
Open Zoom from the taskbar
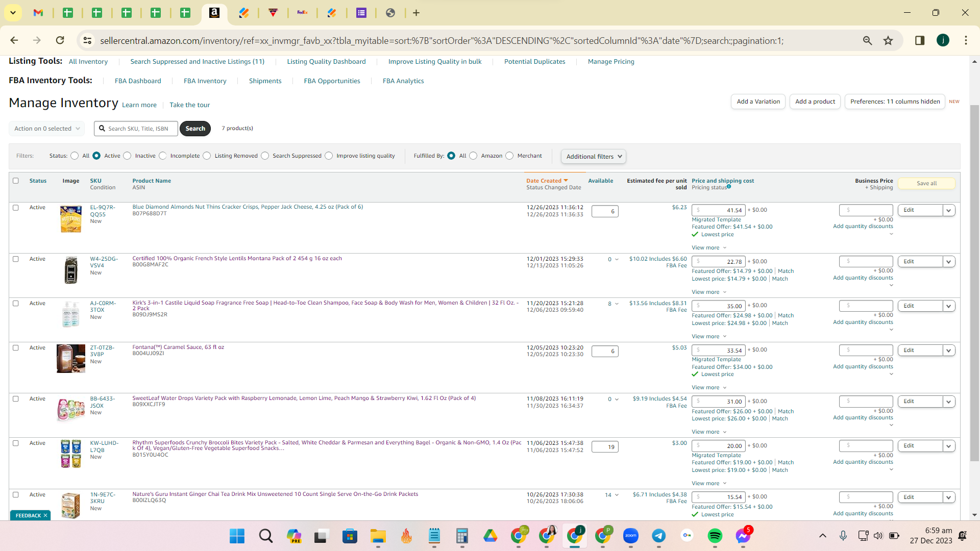[631, 536]
